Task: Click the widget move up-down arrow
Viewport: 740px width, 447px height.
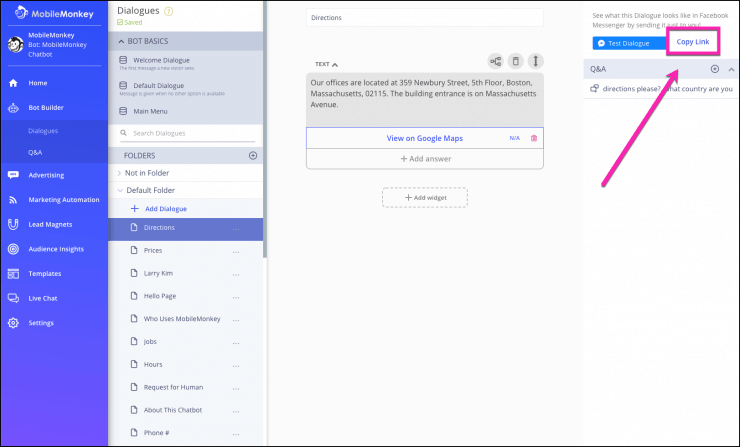Action: pos(536,61)
